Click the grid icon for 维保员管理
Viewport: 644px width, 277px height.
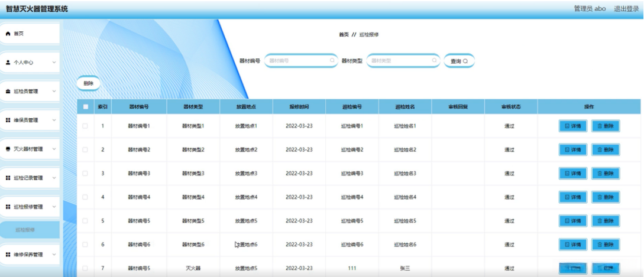[8, 120]
